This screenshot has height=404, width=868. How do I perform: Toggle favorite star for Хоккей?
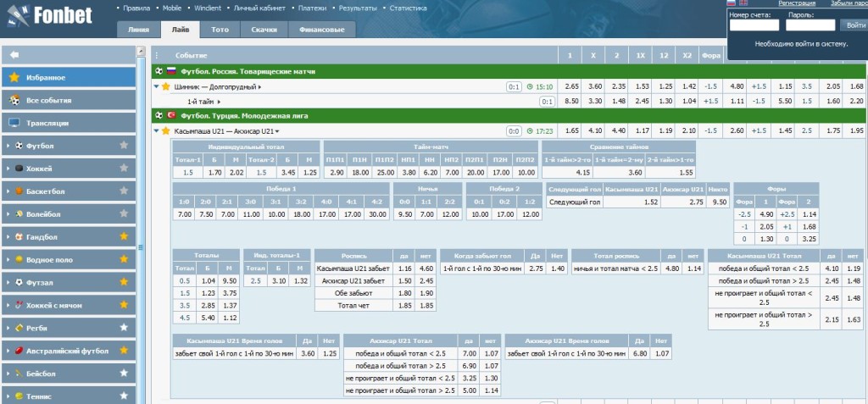[124, 169]
